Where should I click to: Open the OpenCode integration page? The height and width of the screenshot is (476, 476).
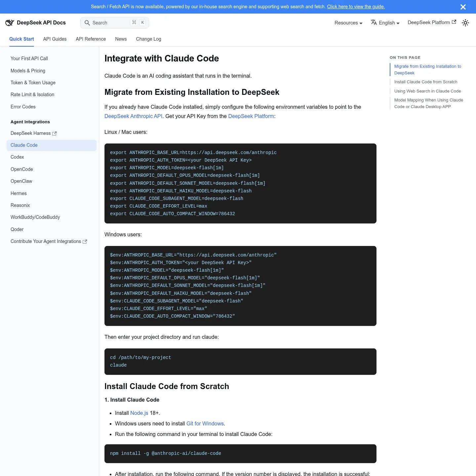click(x=52, y=169)
